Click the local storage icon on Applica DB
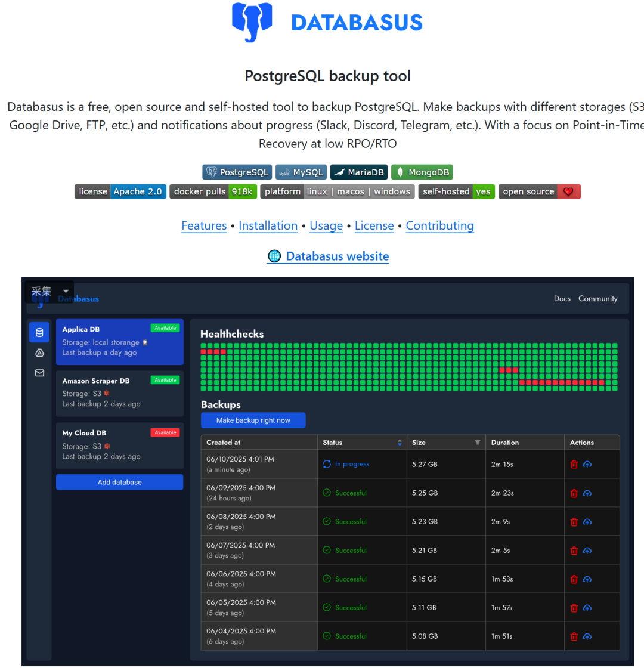The width and height of the screenshot is (644, 668). (x=145, y=342)
